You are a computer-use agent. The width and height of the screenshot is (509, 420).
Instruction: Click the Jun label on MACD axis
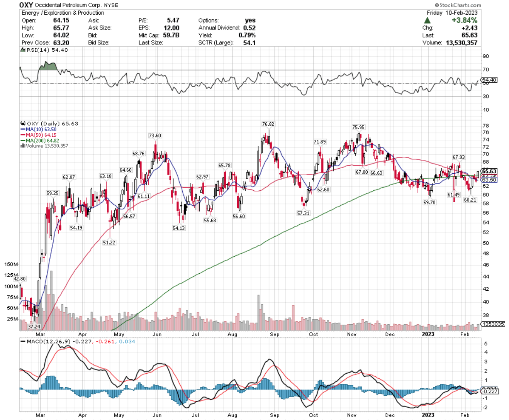tap(157, 415)
